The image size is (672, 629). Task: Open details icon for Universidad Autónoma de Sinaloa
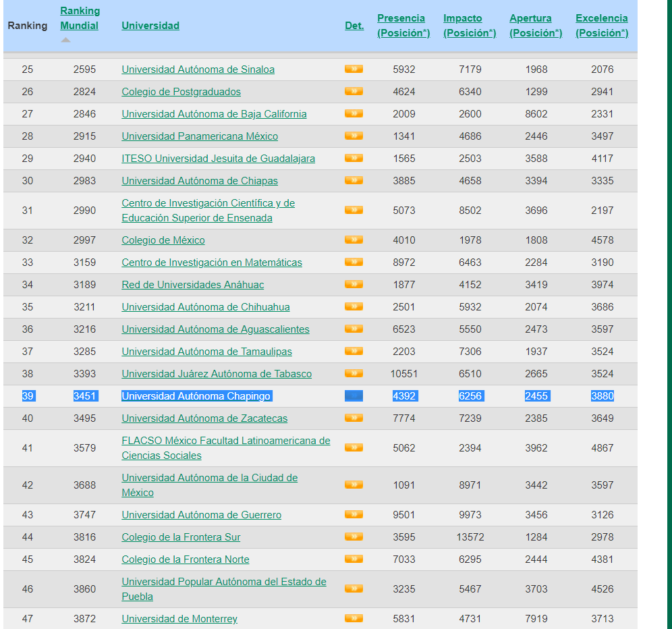click(x=354, y=69)
